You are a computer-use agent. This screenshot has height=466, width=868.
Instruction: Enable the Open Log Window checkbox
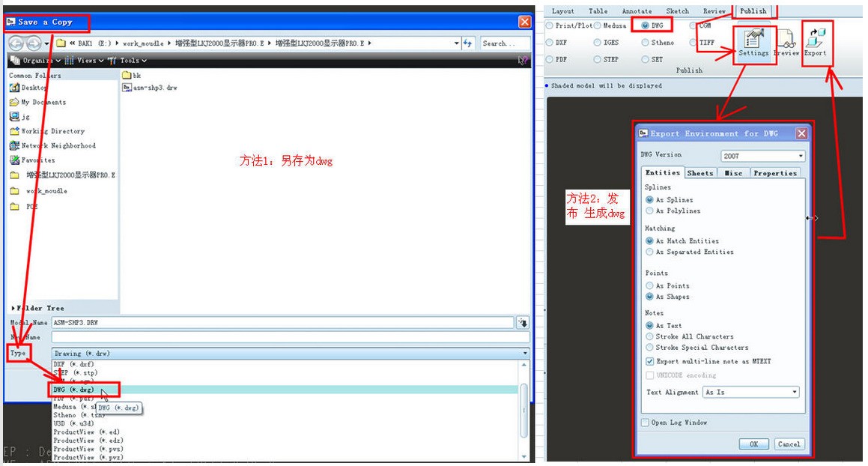[645, 423]
